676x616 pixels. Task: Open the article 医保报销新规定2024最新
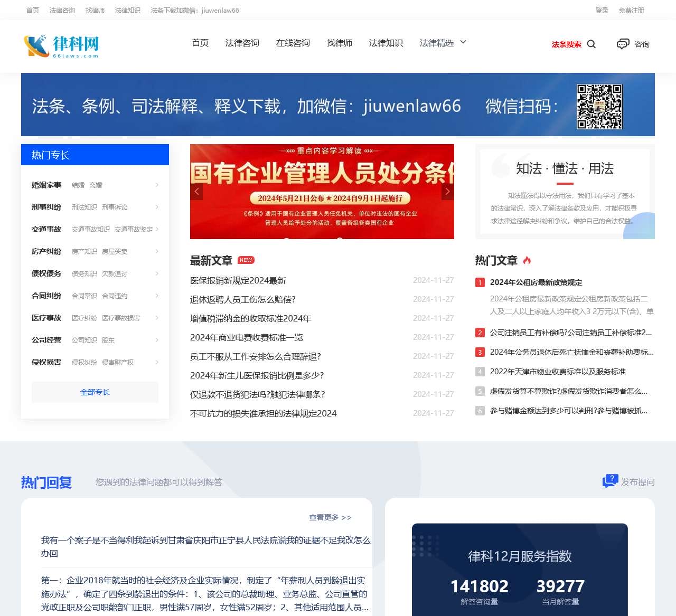pyautogui.click(x=238, y=280)
